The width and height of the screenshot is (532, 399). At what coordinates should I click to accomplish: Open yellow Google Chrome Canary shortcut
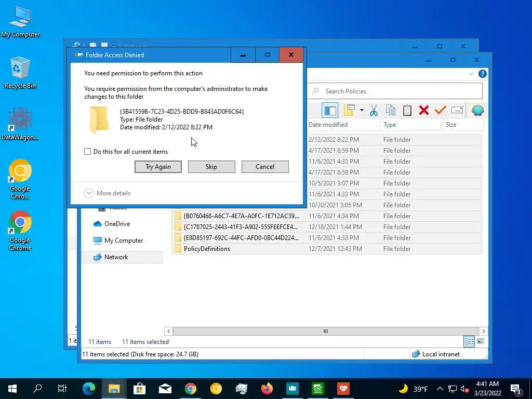(20, 179)
